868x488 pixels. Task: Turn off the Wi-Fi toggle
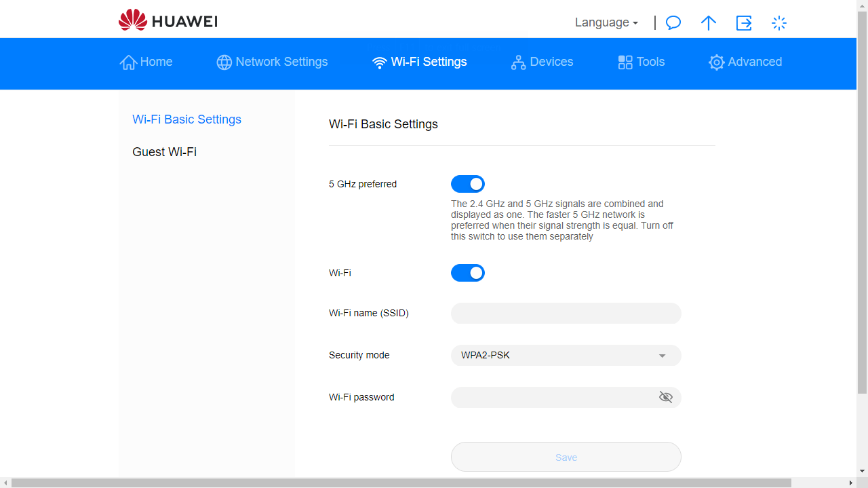coord(468,273)
